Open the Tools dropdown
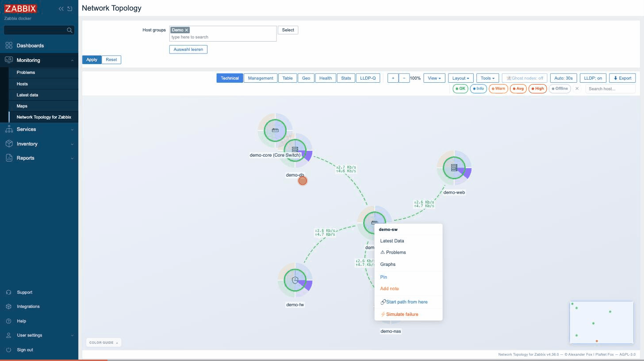 [x=488, y=78]
